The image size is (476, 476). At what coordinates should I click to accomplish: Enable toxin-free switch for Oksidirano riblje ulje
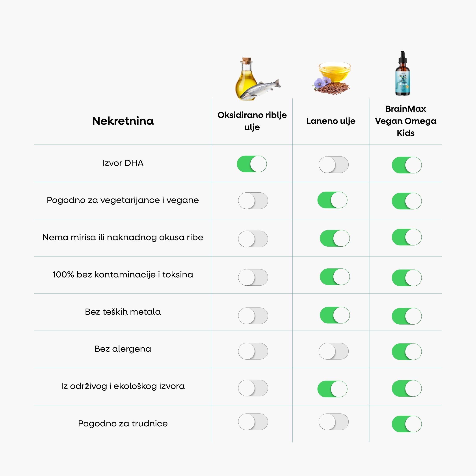pyautogui.click(x=253, y=277)
